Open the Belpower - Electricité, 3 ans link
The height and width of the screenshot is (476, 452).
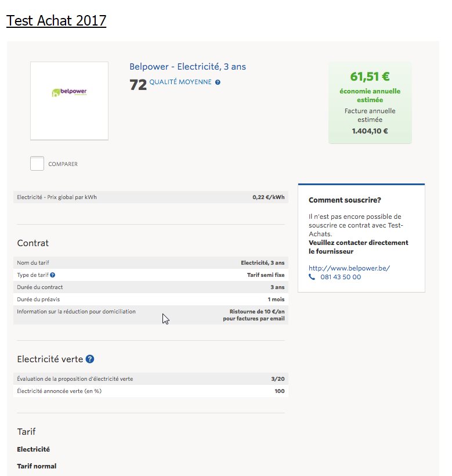point(187,67)
